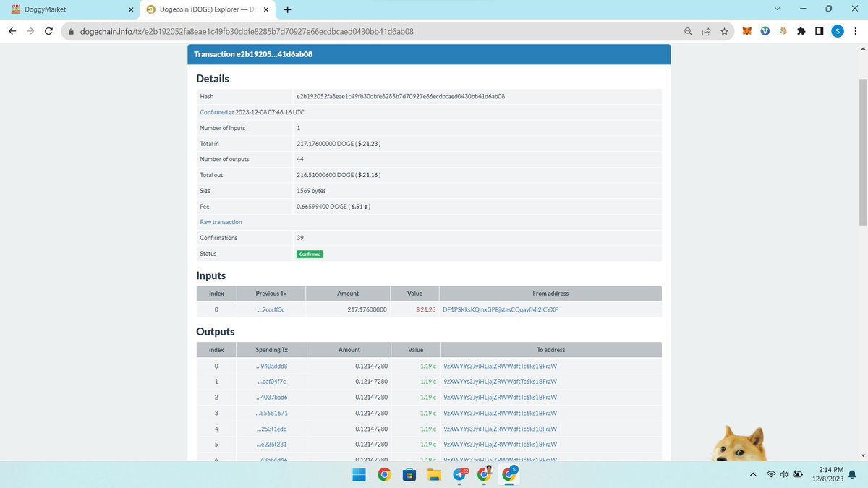Open the MetaMask fox extension
This screenshot has height=488, width=868.
point(747,32)
